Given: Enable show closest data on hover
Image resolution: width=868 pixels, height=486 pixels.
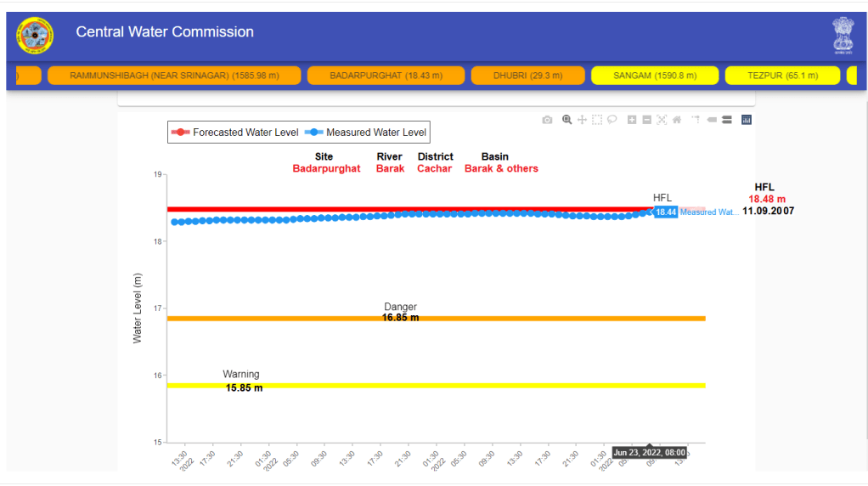Looking at the screenshot, I should point(712,120).
